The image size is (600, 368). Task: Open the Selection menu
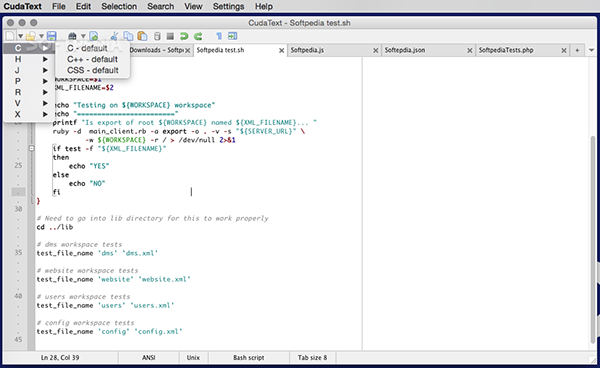(119, 7)
